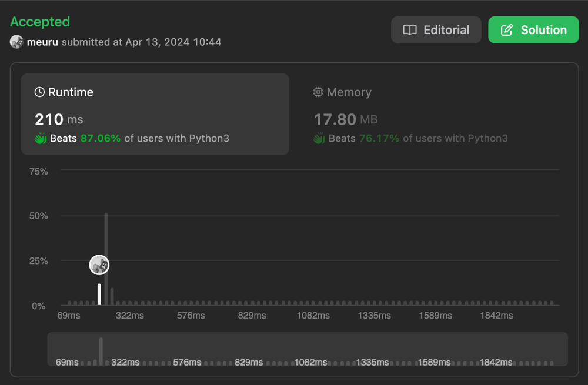Click the clapping hands icon under the runtime value
This screenshot has width=588, height=385.
coord(41,139)
